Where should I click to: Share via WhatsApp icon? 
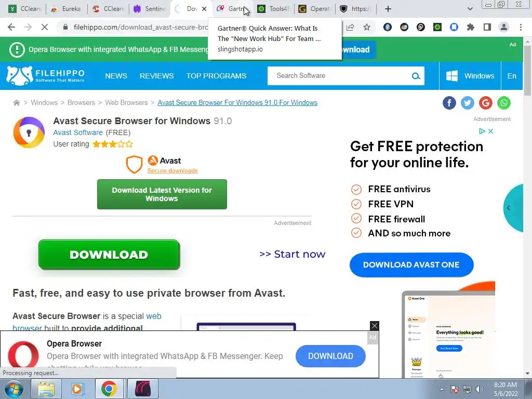pyautogui.click(x=504, y=103)
